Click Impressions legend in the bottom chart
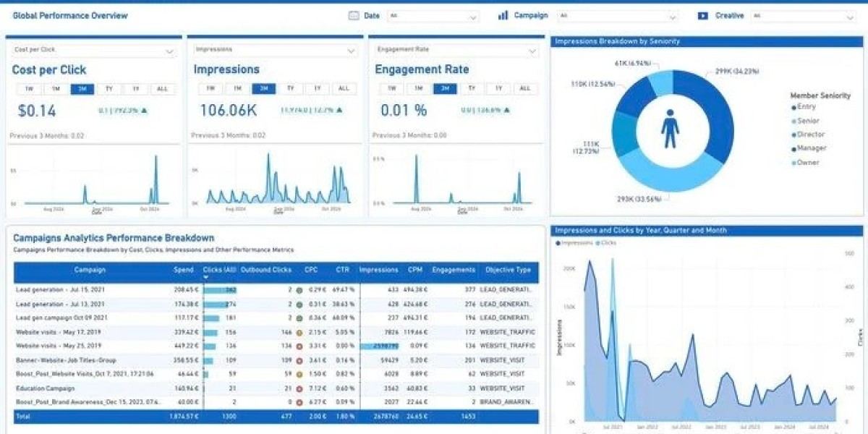This screenshot has width=868, height=434. point(574,243)
